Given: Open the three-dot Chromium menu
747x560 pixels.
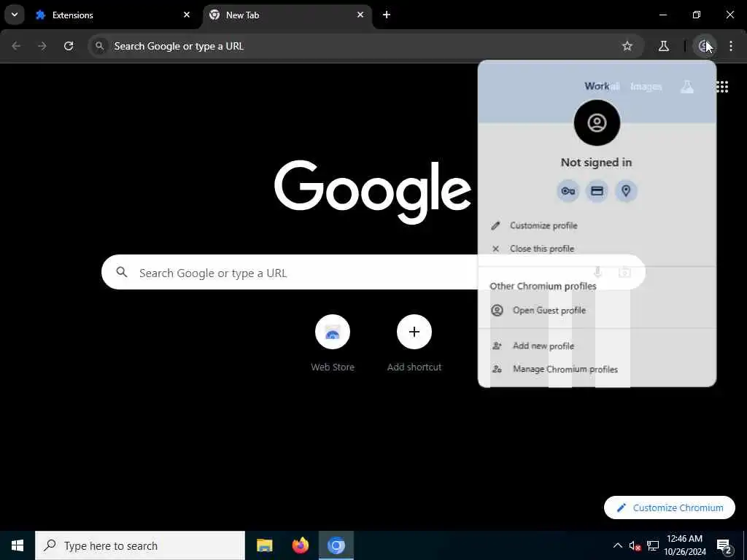Looking at the screenshot, I should point(731,46).
